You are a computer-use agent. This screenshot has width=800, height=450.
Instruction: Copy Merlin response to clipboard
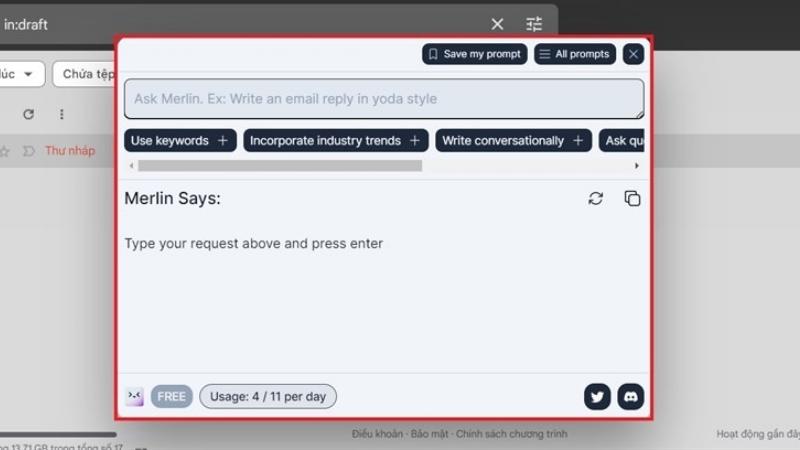tap(632, 198)
